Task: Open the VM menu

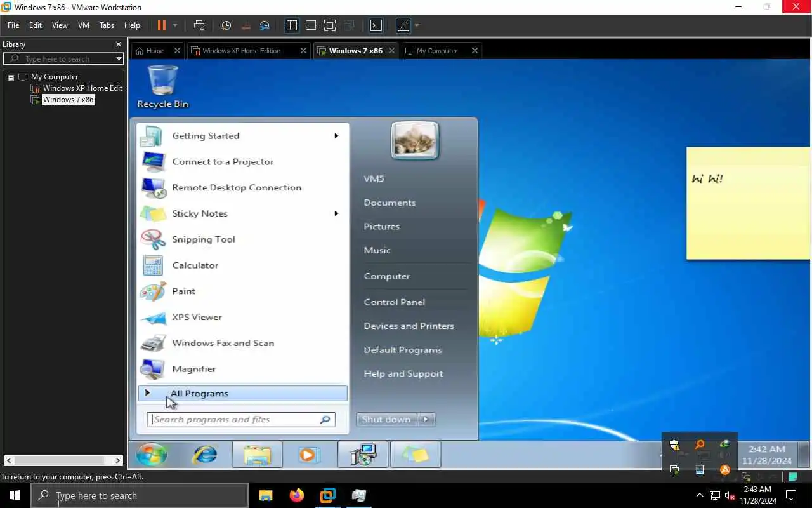Action: (x=84, y=25)
